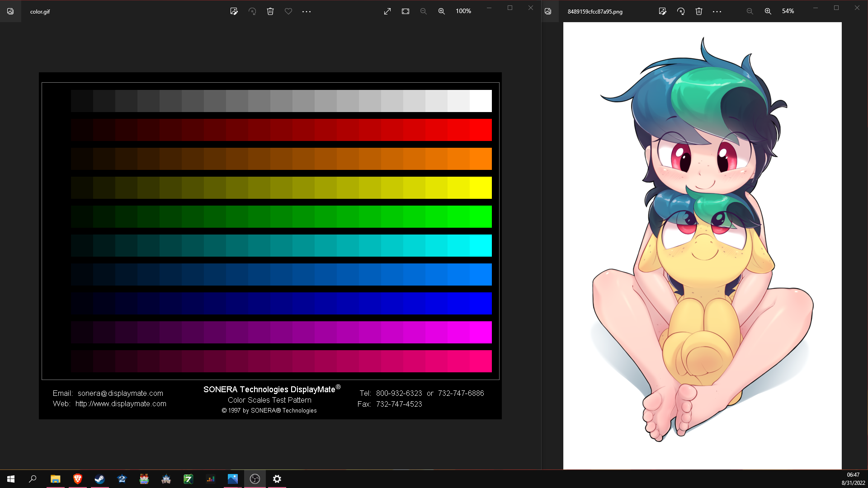Enter full screen in color.gif window
The height and width of the screenshot is (488, 868).
(x=387, y=11)
